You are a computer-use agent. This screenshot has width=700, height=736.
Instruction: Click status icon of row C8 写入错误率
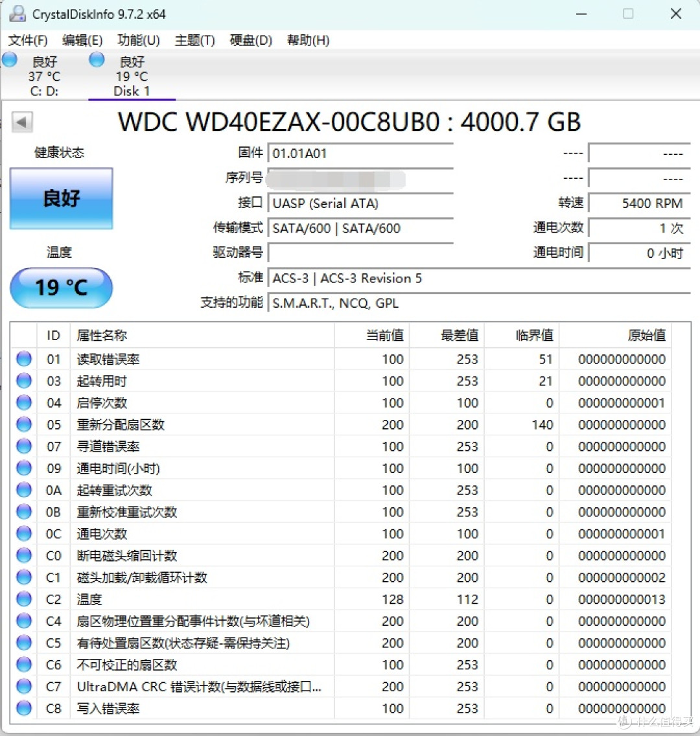point(24,708)
